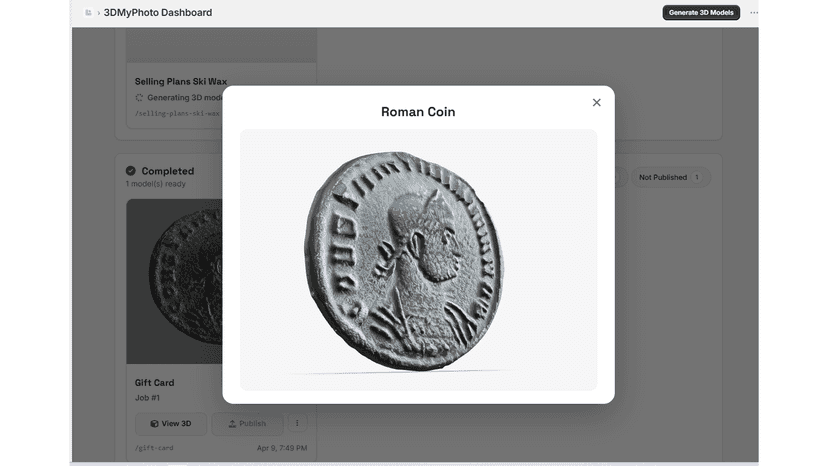828x466 pixels.
Task: Open the three-dot menu in top bar
Action: [754, 13]
